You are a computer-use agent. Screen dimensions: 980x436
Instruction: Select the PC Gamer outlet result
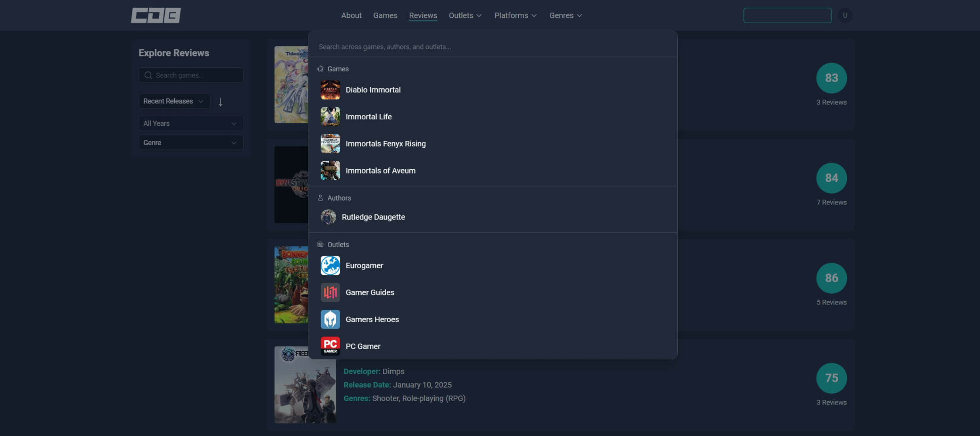click(x=492, y=346)
